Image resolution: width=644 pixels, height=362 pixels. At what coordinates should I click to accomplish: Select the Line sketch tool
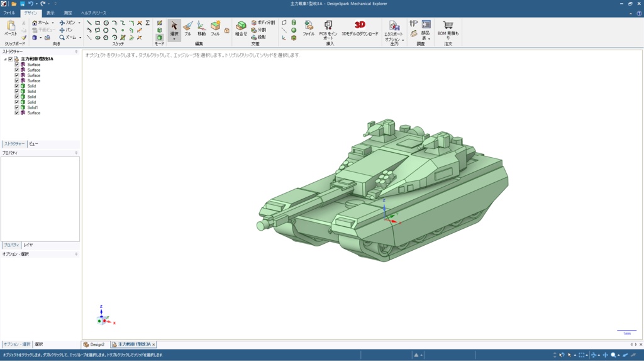click(x=89, y=23)
